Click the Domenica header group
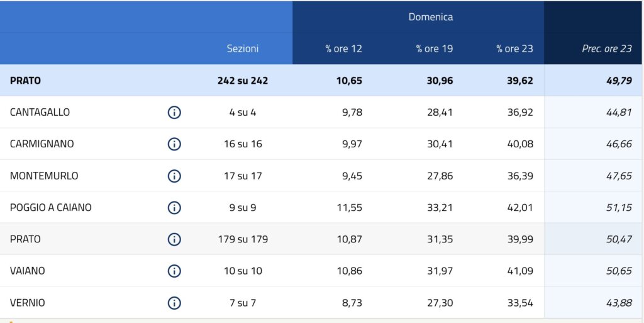Viewport: 644px width, 323px height. click(431, 17)
